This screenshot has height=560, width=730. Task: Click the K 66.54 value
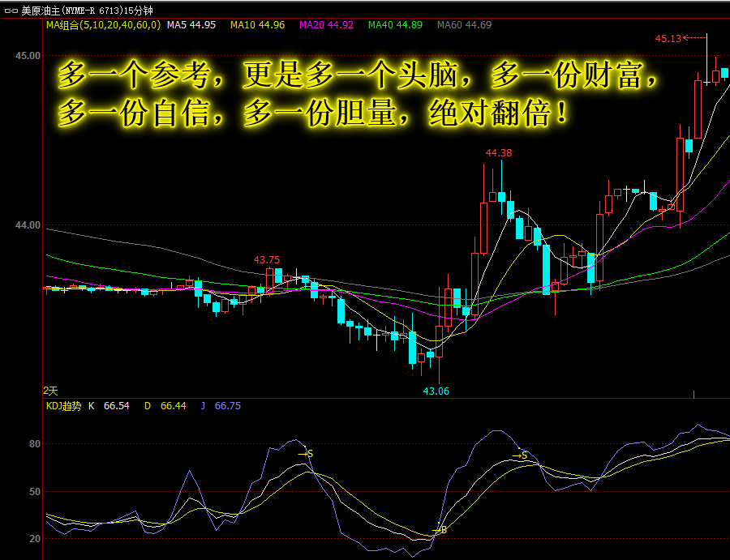pyautogui.click(x=109, y=406)
